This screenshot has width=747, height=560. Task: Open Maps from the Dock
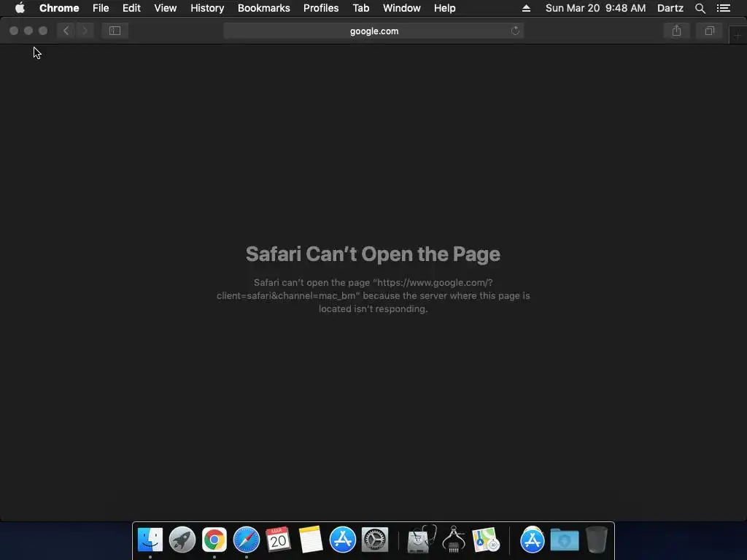[485, 540]
